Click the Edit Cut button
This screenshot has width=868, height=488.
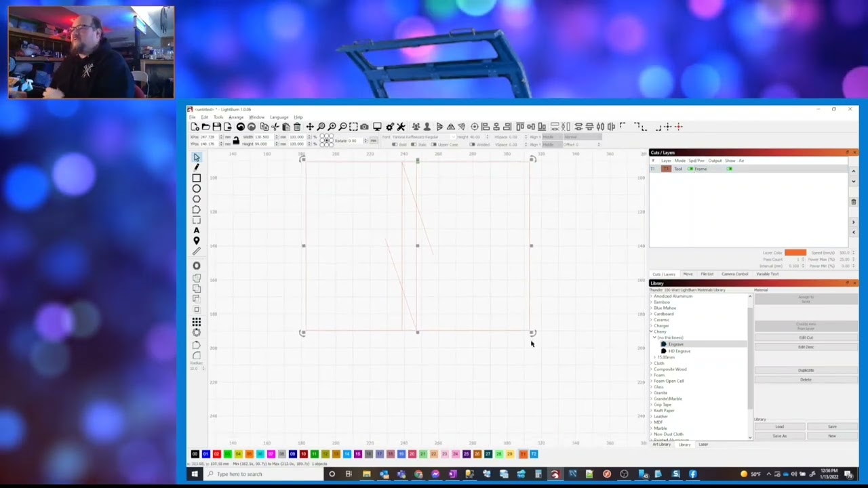point(806,338)
